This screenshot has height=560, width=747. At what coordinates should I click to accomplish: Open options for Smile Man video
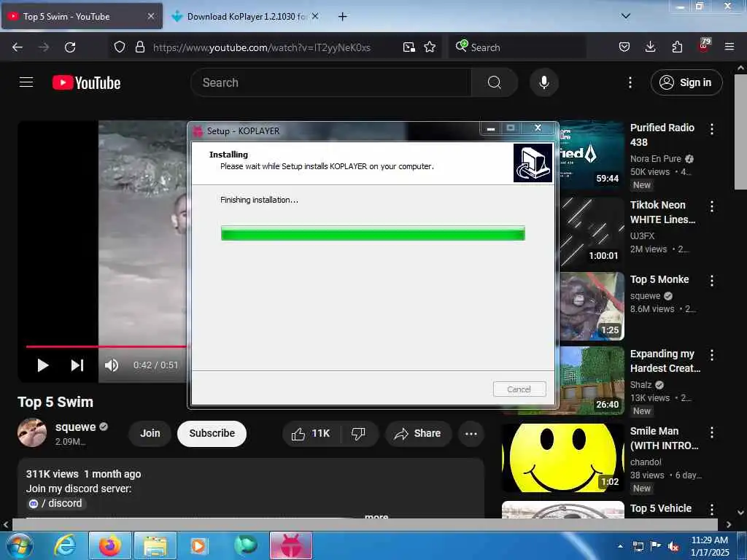[712, 432]
